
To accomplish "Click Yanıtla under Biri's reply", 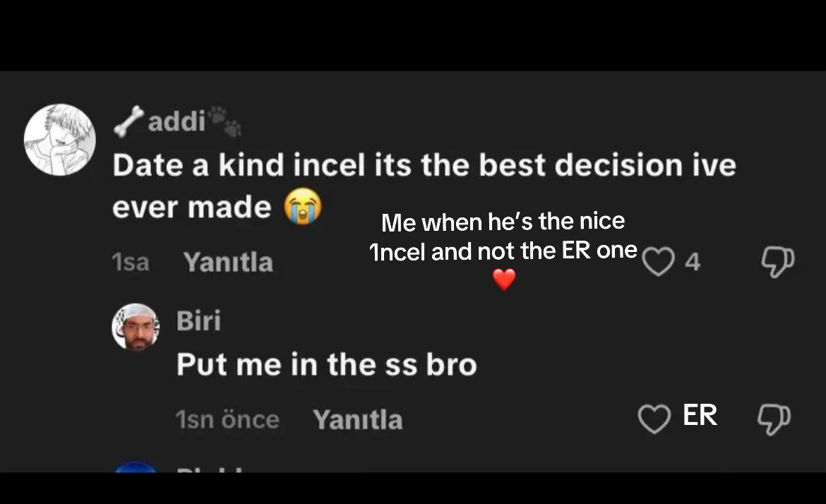I will (x=358, y=420).
